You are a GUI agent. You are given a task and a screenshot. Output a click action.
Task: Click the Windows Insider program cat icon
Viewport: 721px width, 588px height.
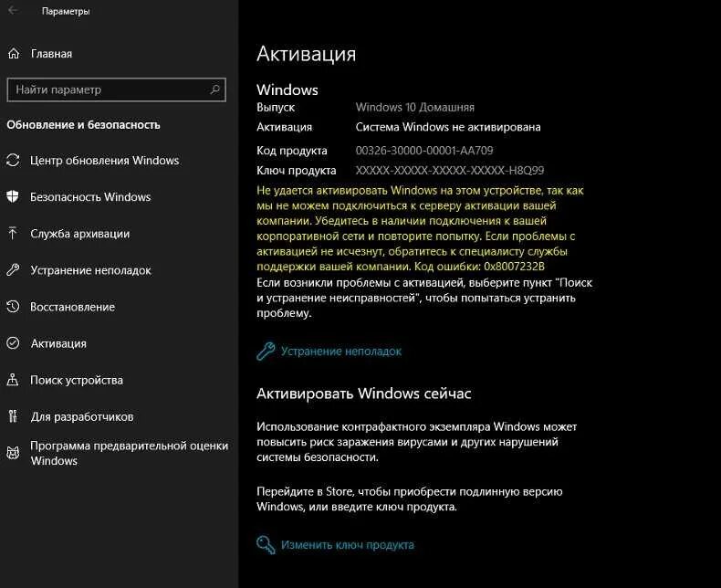(x=13, y=453)
